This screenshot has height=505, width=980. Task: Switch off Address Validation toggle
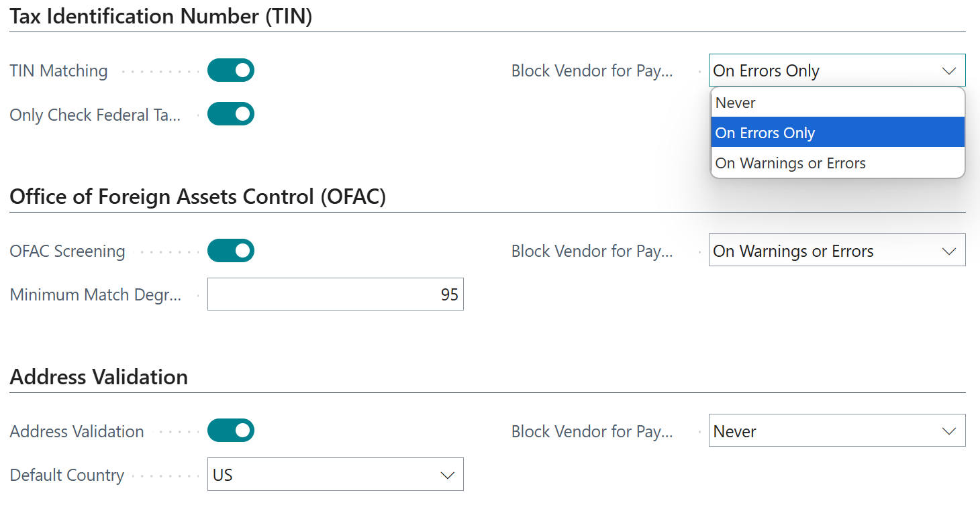(230, 431)
